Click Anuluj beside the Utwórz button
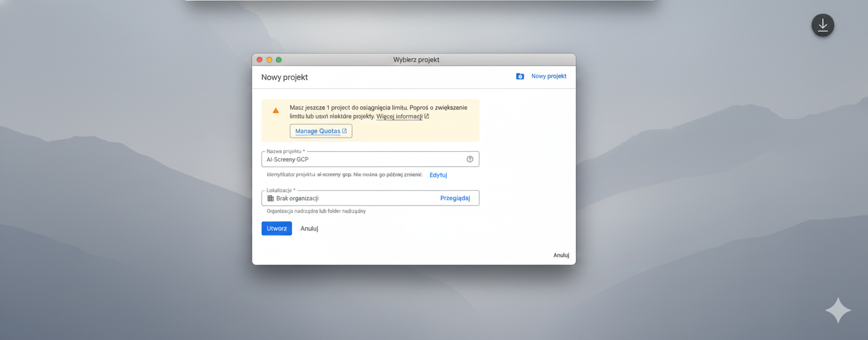Screen dimensions: 868x340 (x=309, y=228)
